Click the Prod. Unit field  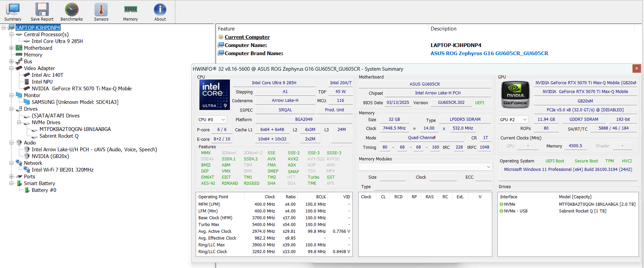tap(334, 110)
